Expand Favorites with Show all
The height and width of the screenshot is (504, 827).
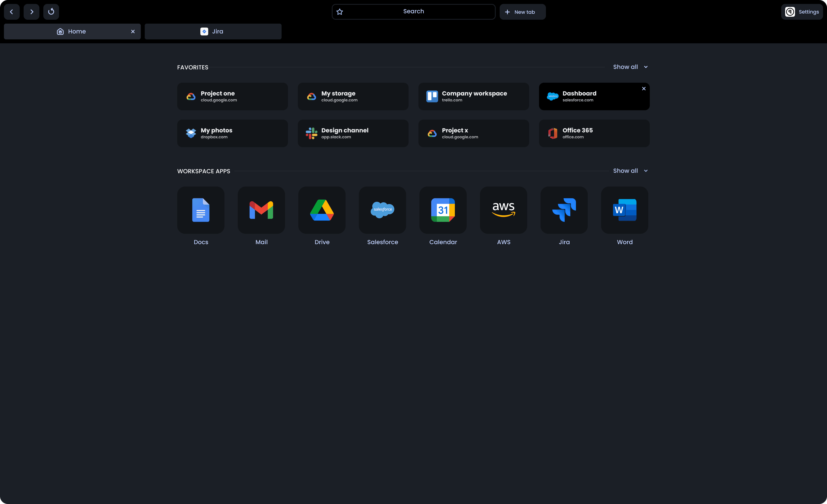pyautogui.click(x=630, y=67)
